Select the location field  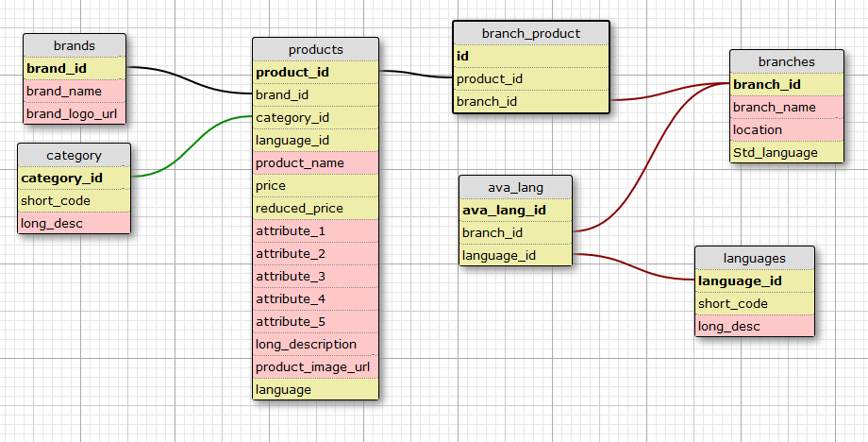click(x=787, y=129)
